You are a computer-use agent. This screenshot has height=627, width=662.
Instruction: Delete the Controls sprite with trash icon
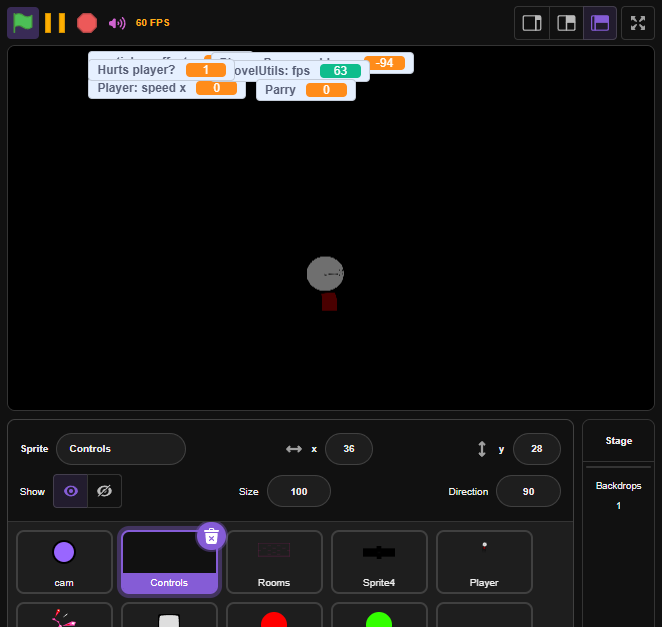211,537
